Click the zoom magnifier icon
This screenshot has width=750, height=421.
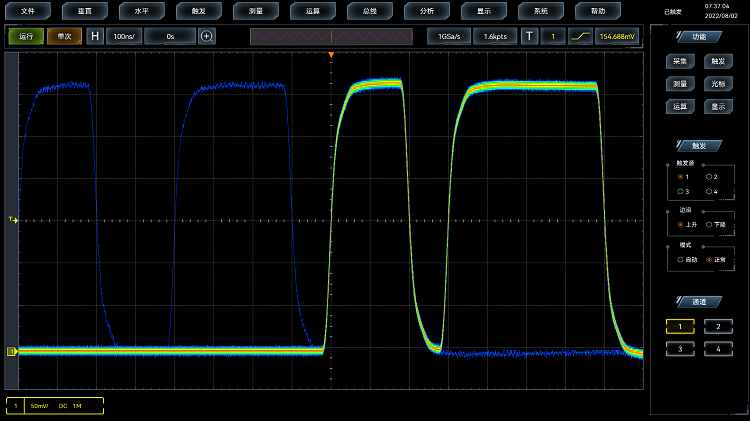pyautogui.click(x=207, y=36)
